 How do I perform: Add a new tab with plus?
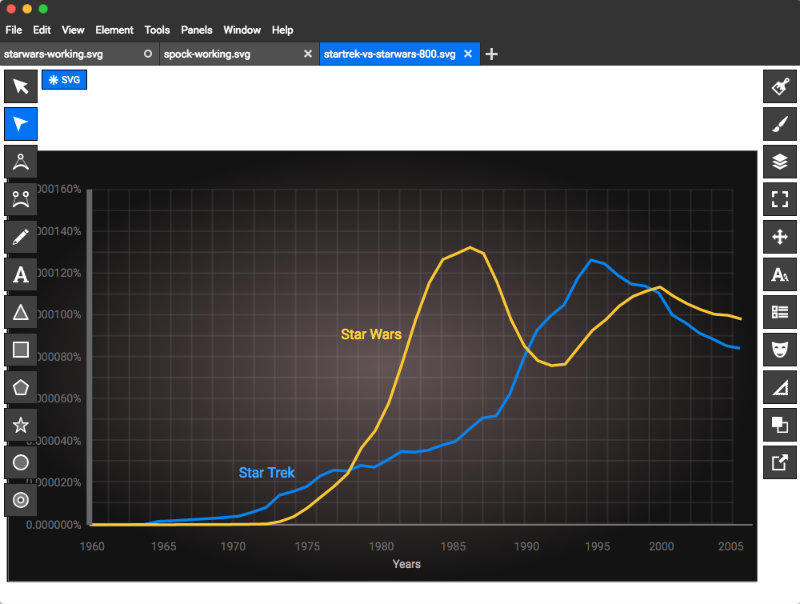491,54
